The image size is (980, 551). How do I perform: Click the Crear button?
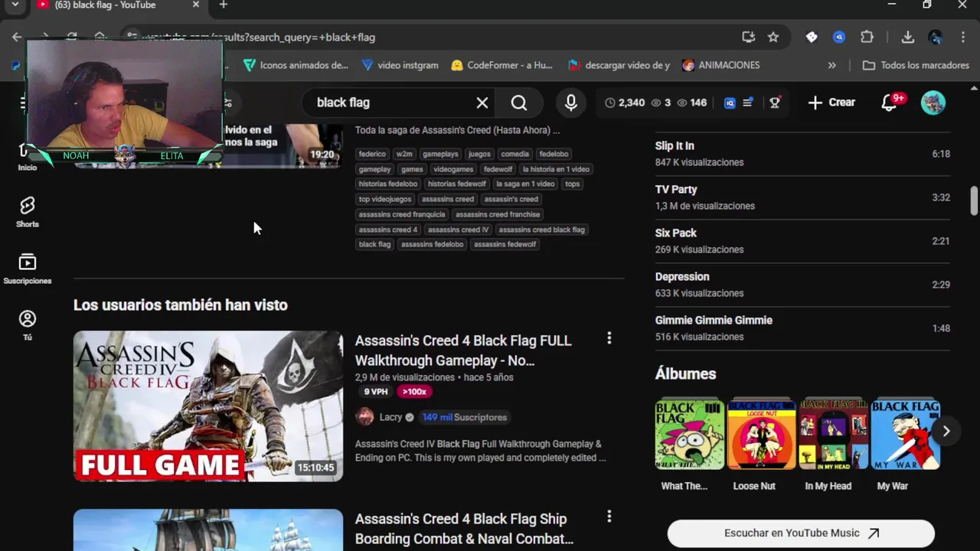831,103
